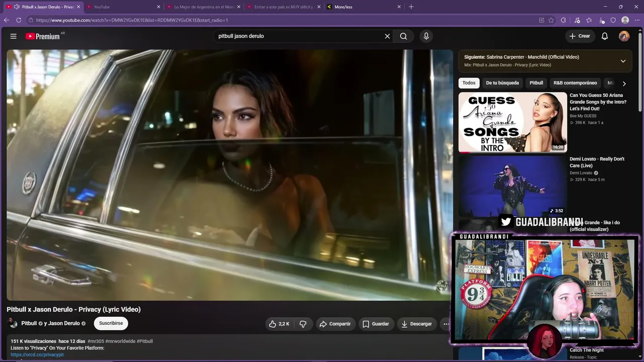
Task: Pause the Privacy lyric video player
Action: [x=230, y=175]
